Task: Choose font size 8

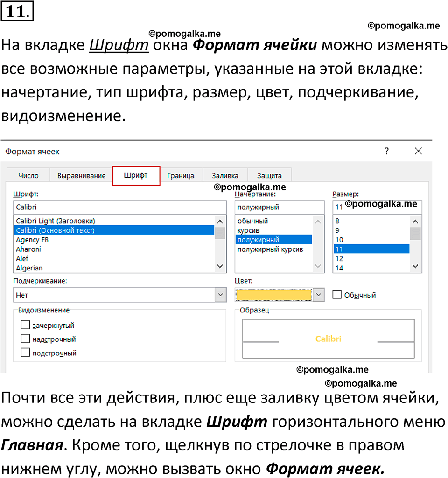Action: coord(371,221)
